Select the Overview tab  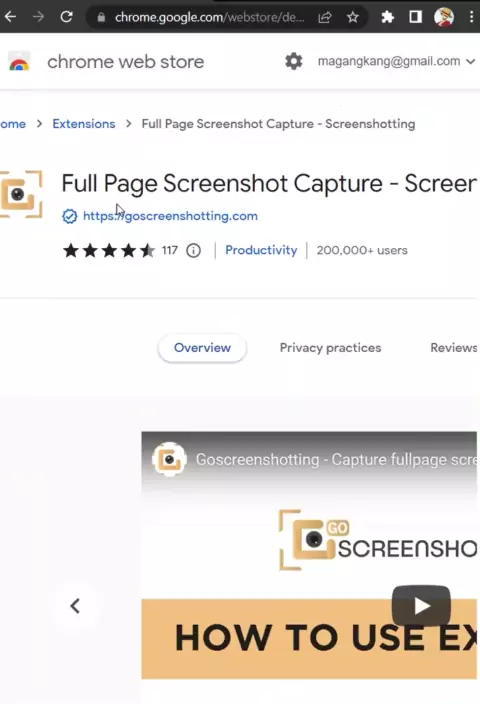(x=202, y=348)
